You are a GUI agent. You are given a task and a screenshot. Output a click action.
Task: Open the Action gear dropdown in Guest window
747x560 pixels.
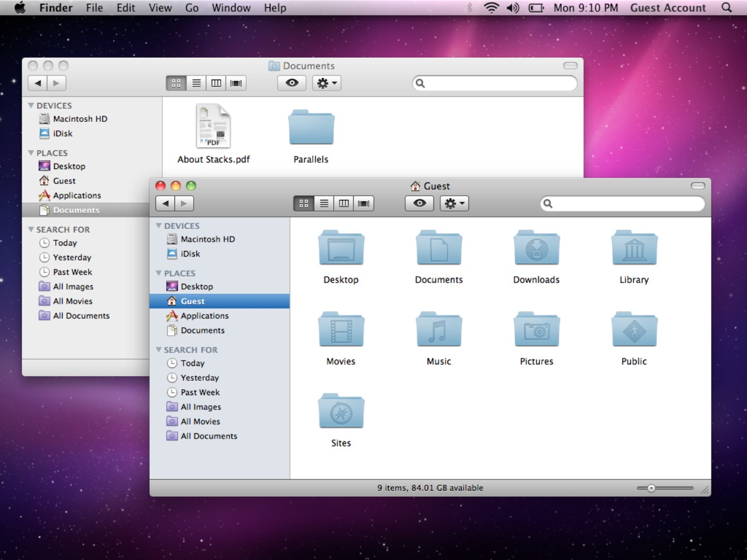point(454,204)
